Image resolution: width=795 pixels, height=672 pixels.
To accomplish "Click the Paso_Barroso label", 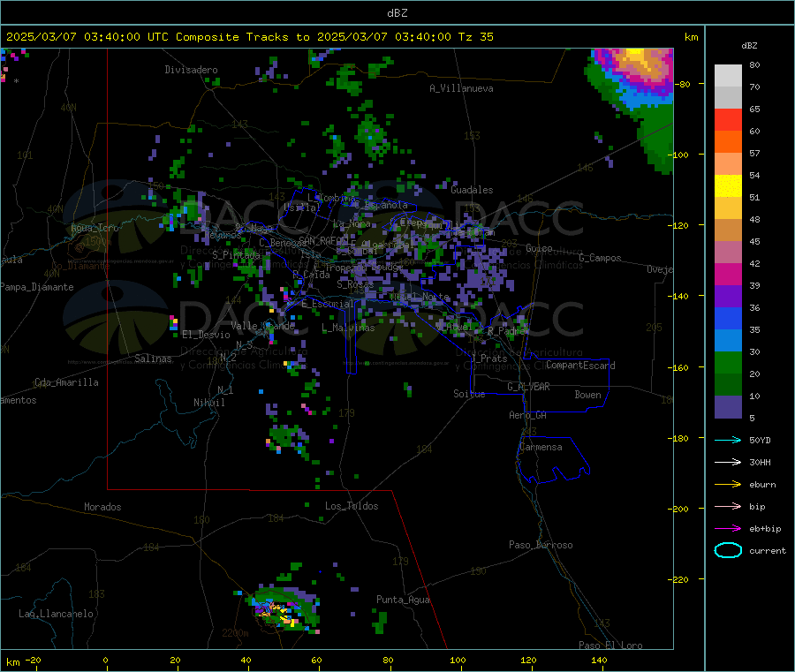I will [x=541, y=545].
